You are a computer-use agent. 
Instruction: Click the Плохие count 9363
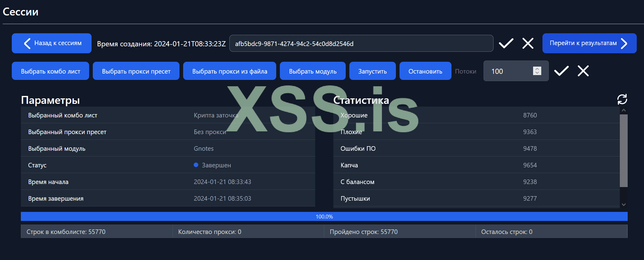(x=530, y=132)
